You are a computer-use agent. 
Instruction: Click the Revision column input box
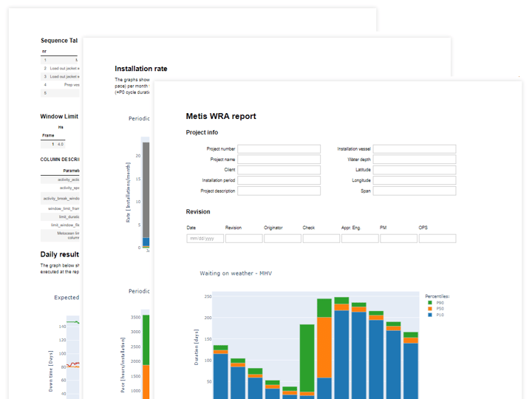coord(244,239)
